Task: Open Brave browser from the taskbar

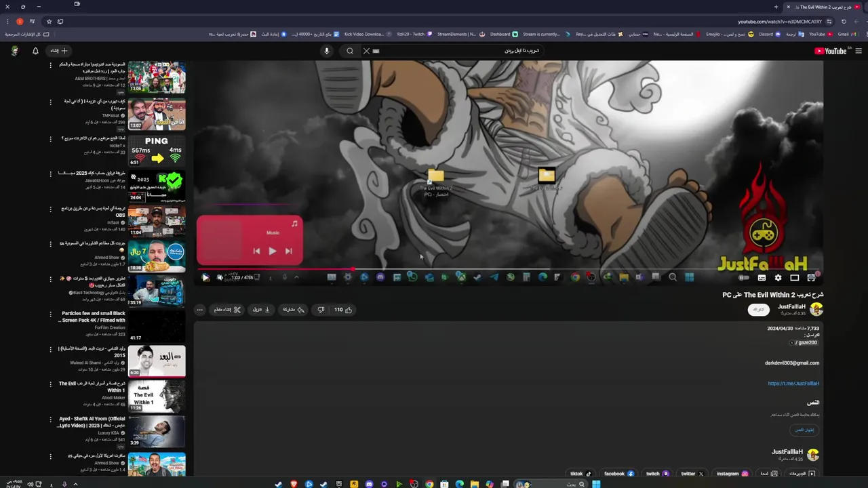Action: (x=294, y=484)
